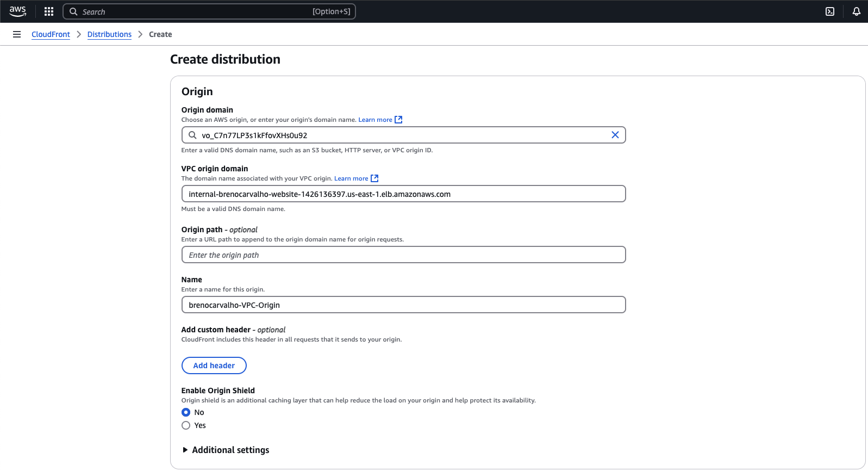This screenshot has height=471, width=868.
Task: Click the AWS logo home icon
Action: coord(17,11)
